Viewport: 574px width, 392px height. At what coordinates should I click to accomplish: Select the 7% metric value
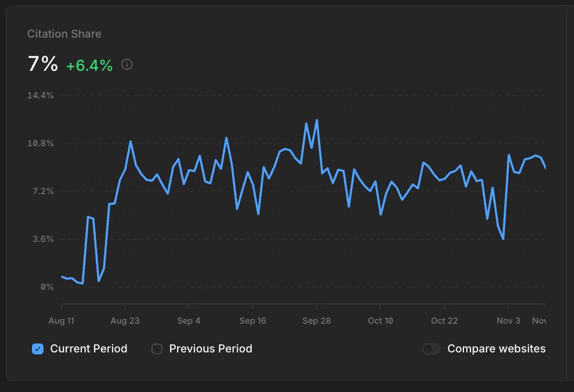coord(42,63)
